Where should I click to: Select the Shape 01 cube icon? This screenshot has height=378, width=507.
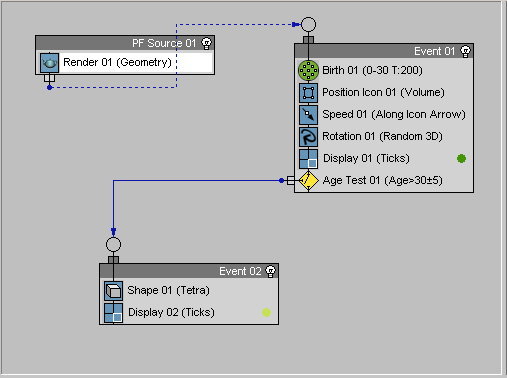coord(113,291)
